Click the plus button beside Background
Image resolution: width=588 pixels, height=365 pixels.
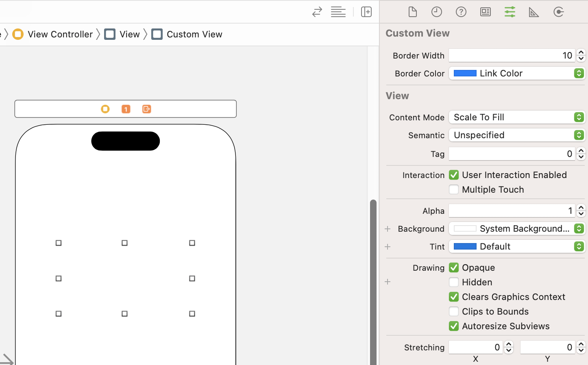pos(388,229)
